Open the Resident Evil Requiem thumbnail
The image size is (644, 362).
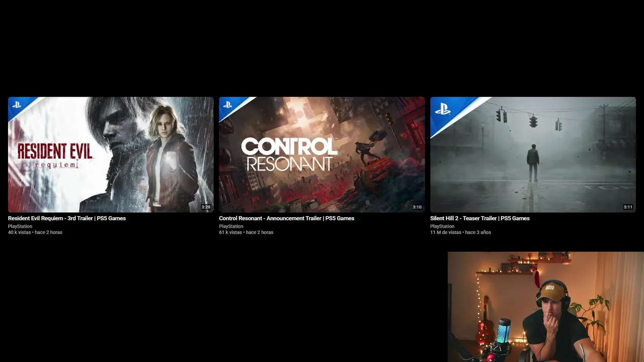[111, 154]
